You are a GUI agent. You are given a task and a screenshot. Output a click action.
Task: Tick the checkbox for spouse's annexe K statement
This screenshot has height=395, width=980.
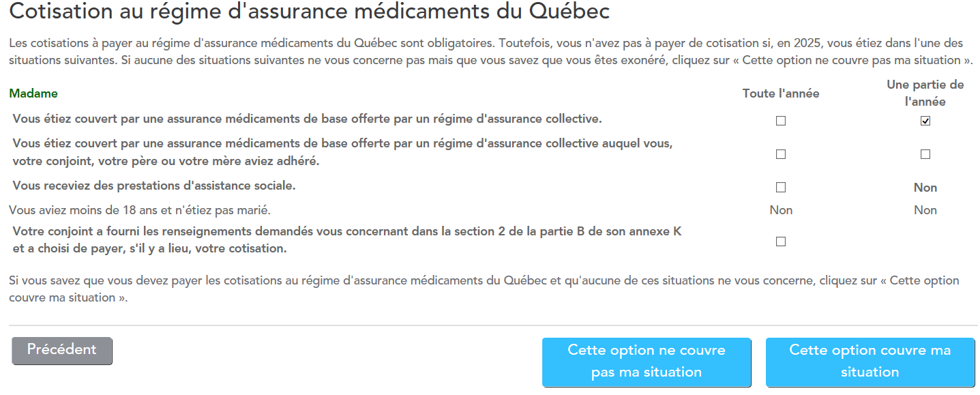[x=781, y=242]
